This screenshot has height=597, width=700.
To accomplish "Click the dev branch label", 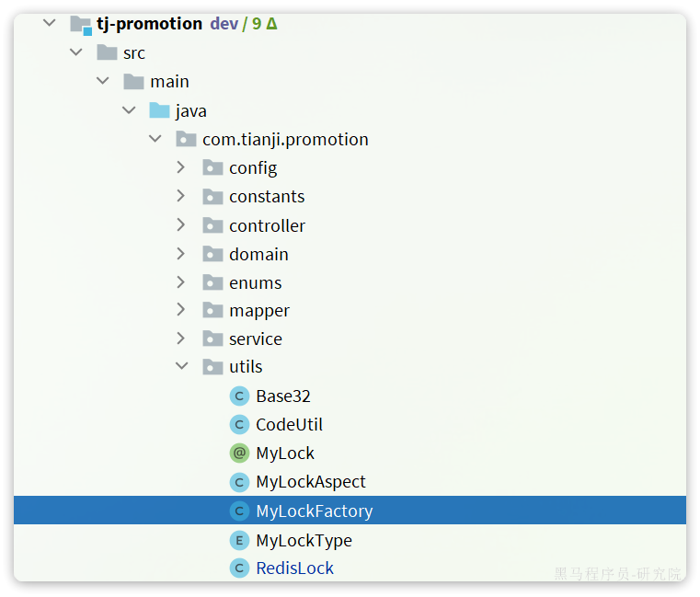I will point(224,24).
